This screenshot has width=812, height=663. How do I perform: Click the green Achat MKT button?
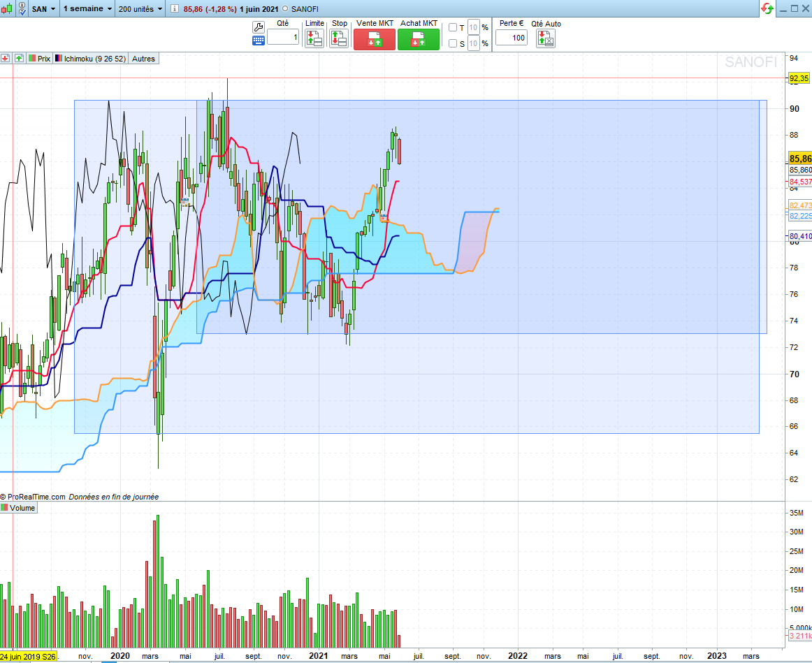pyautogui.click(x=419, y=39)
